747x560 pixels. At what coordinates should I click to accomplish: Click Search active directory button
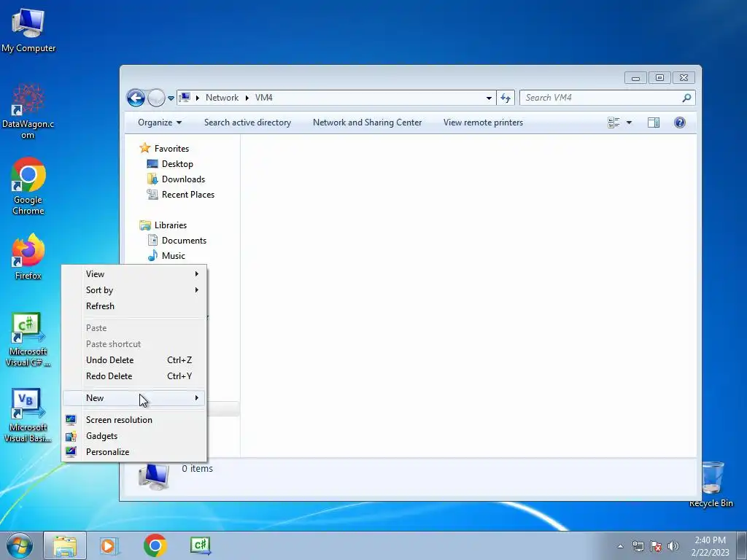click(x=248, y=122)
